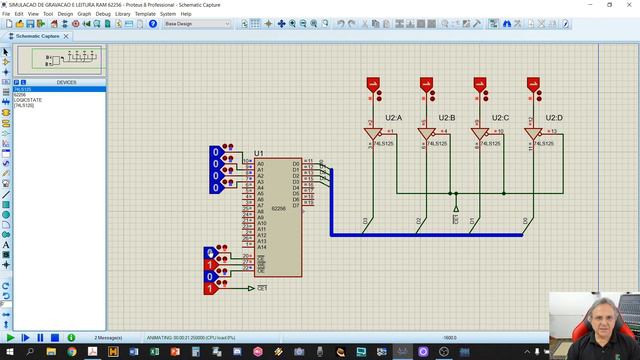Toggle the Wire Autorouter icon
This screenshot has height=360, width=640.
point(493,24)
